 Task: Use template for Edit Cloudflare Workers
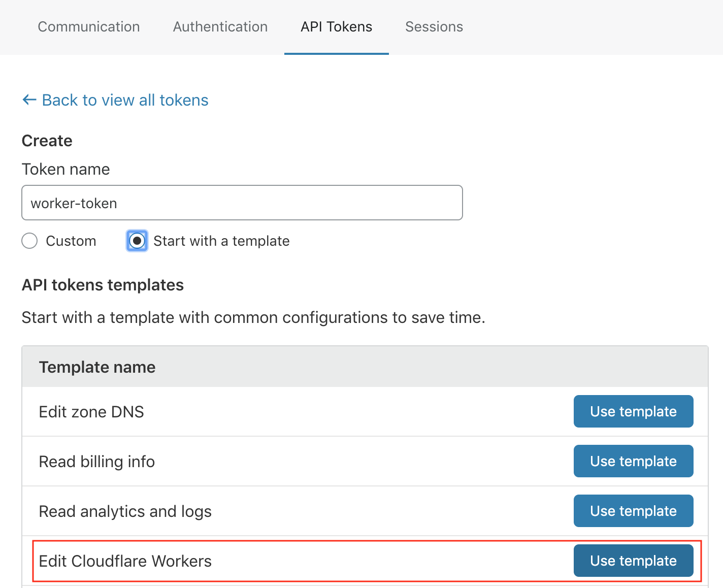click(633, 561)
